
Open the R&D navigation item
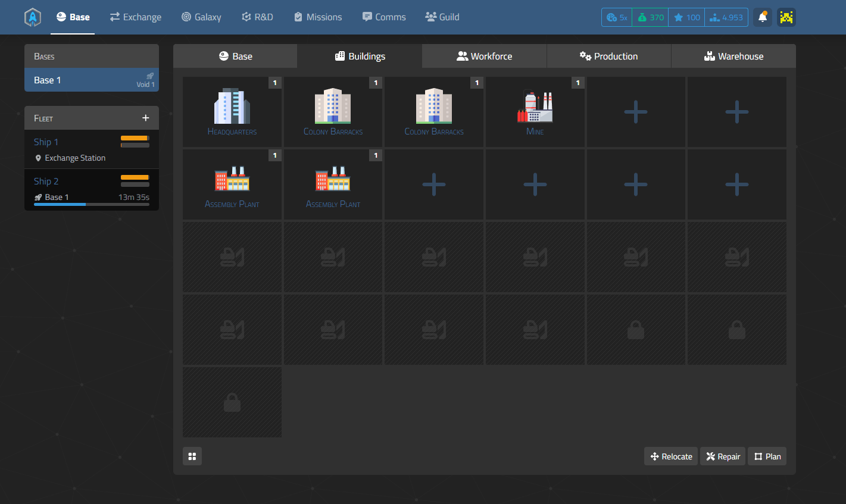tap(257, 17)
